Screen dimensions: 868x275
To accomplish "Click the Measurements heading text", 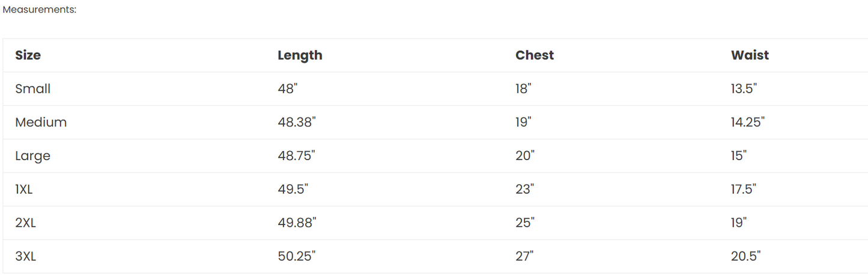I will [x=40, y=10].
